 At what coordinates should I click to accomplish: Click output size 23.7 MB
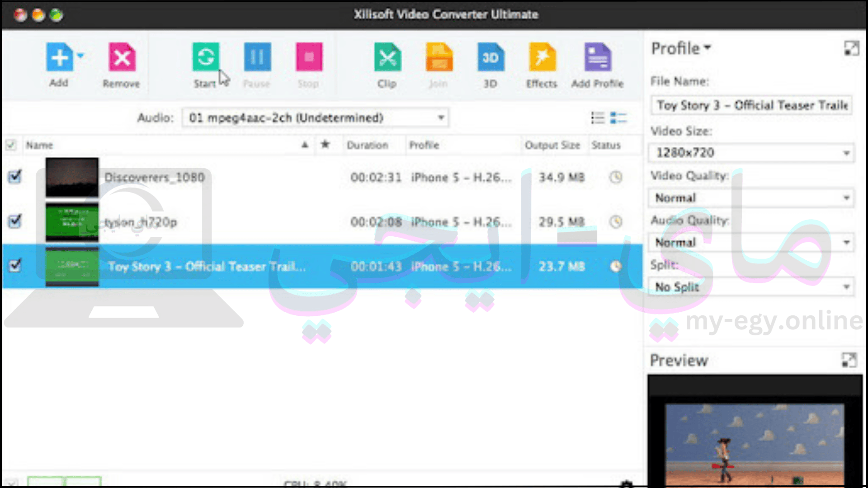[x=561, y=266]
